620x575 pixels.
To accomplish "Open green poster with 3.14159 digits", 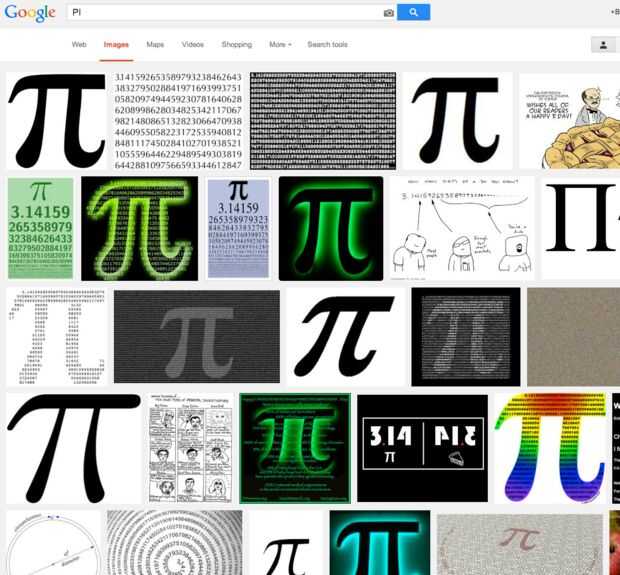I will point(40,228).
